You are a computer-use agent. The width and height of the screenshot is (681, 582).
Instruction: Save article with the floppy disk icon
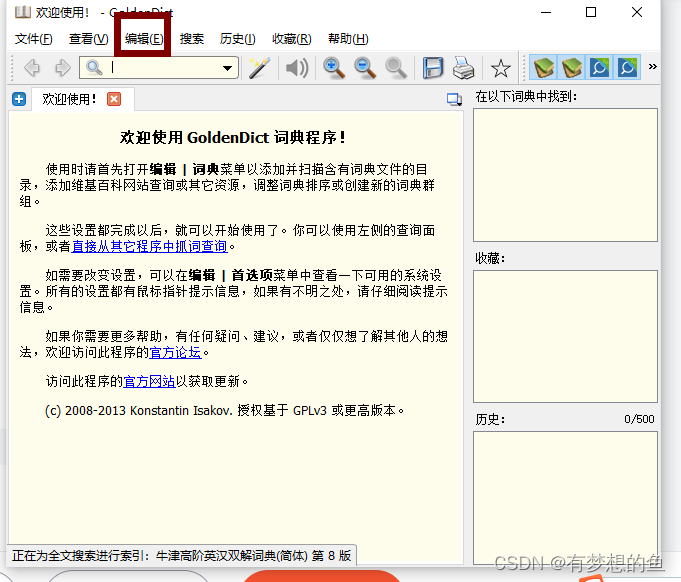coord(433,68)
